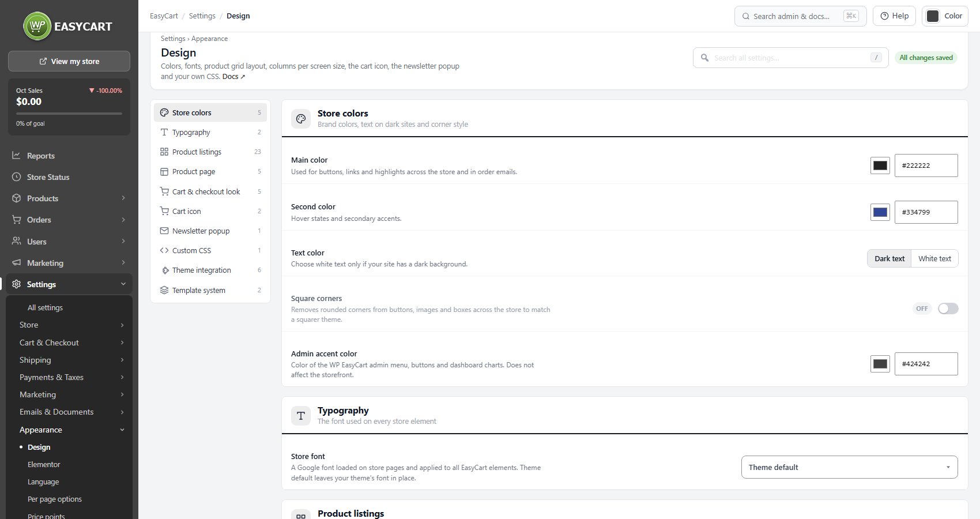
Task: Open the Language submenu item
Action: click(43, 482)
